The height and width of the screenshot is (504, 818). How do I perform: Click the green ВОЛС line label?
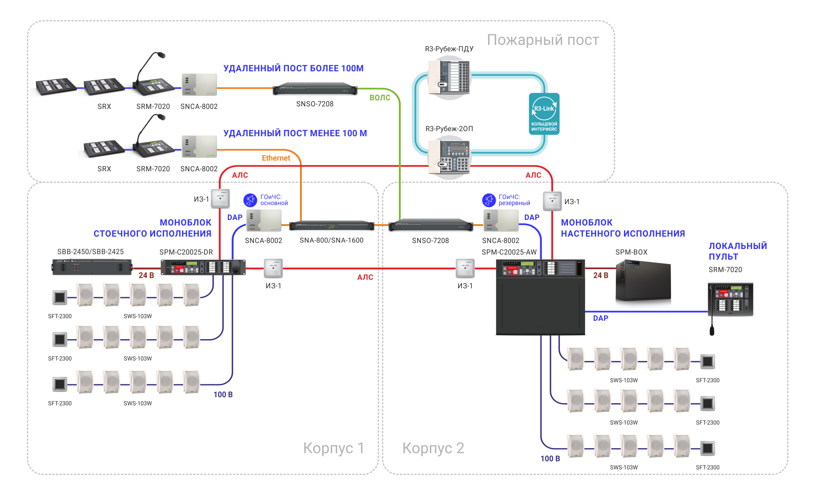click(380, 98)
